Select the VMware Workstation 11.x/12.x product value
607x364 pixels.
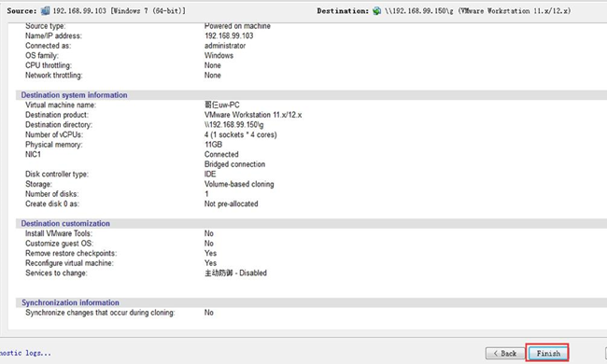[253, 115]
